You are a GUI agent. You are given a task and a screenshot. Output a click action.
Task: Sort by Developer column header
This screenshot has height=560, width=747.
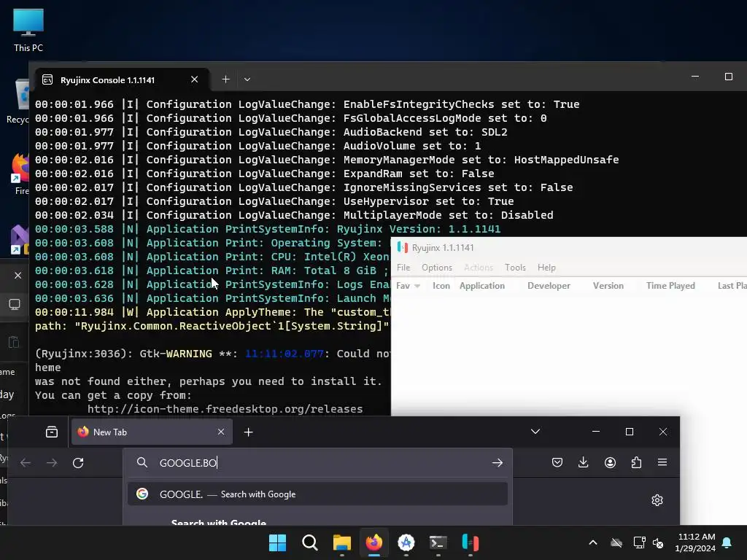pyautogui.click(x=549, y=286)
